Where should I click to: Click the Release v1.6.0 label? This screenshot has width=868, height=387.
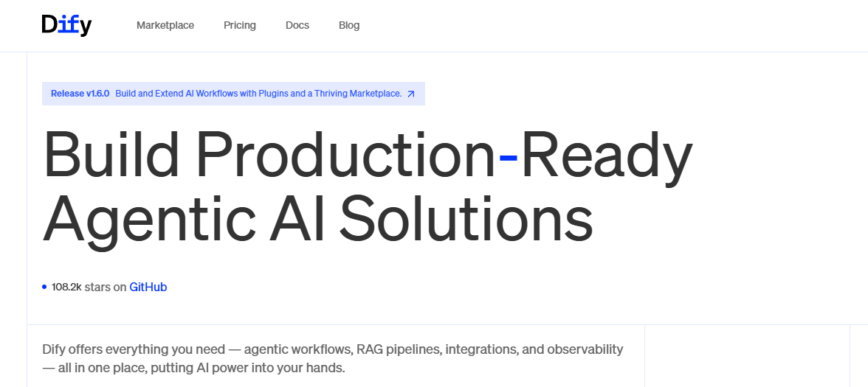(80, 94)
